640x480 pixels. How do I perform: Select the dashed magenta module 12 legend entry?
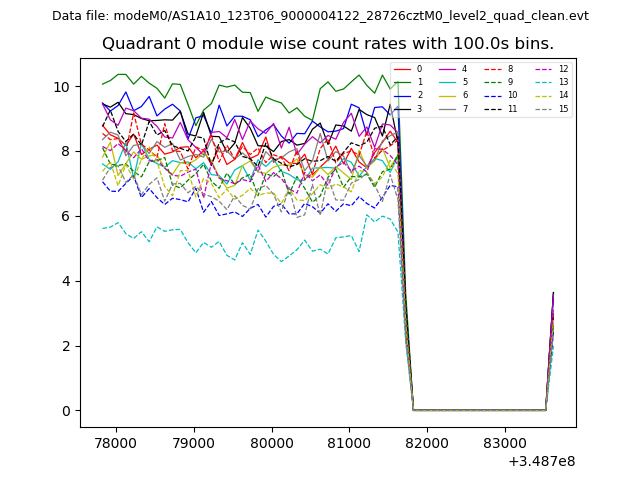(x=551, y=69)
